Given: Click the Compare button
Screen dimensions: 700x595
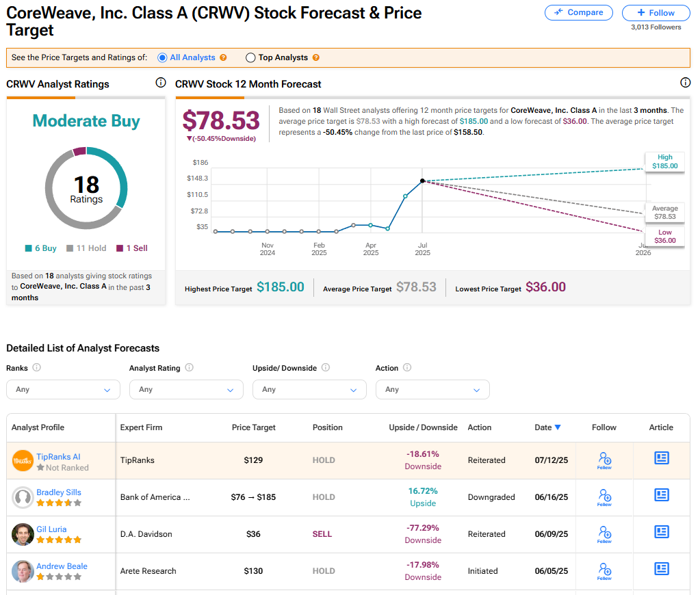Looking at the screenshot, I should coord(579,12).
